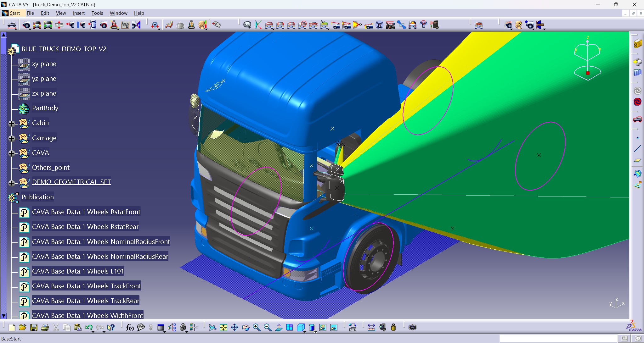This screenshot has height=343, width=644.
Task: Click the Fit All In view icon
Action: 223,328
